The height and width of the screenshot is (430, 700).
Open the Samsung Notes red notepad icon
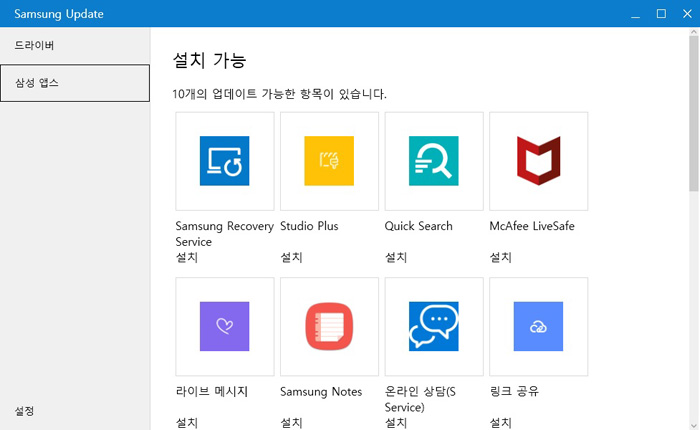point(329,326)
